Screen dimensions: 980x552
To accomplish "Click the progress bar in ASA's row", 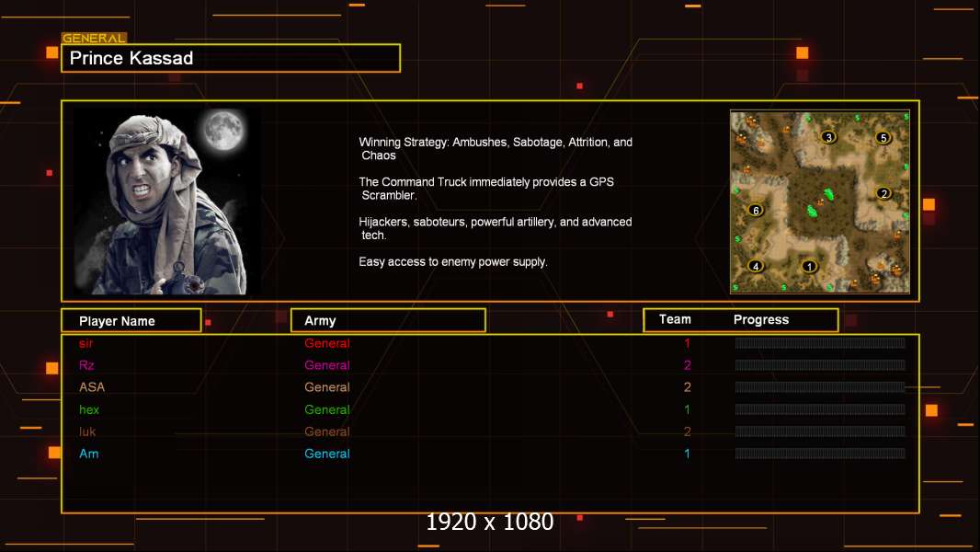I will tap(819, 387).
